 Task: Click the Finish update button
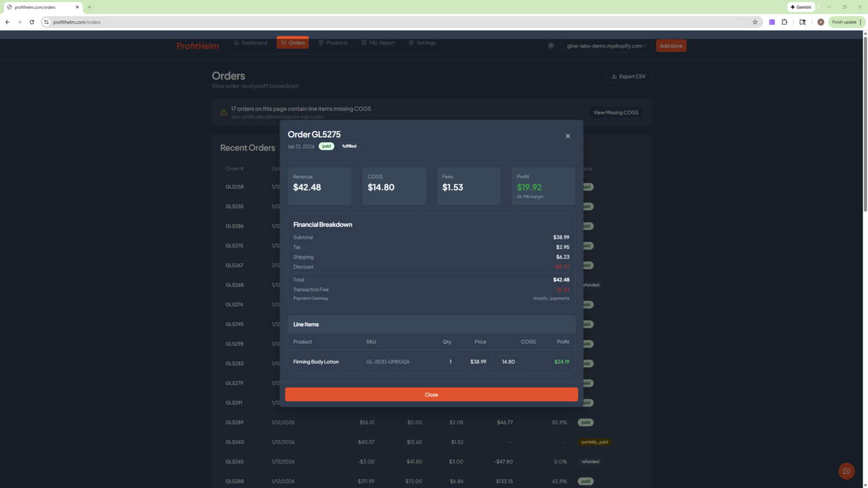[847, 22]
